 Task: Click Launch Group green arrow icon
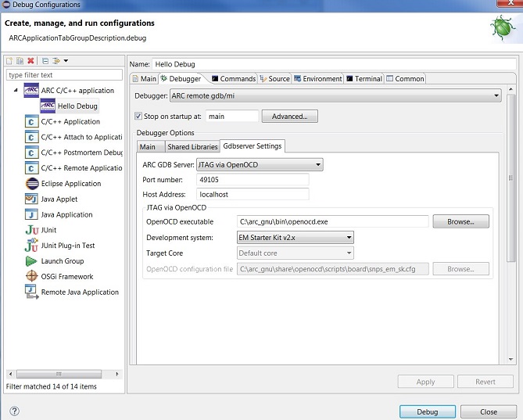click(31, 261)
